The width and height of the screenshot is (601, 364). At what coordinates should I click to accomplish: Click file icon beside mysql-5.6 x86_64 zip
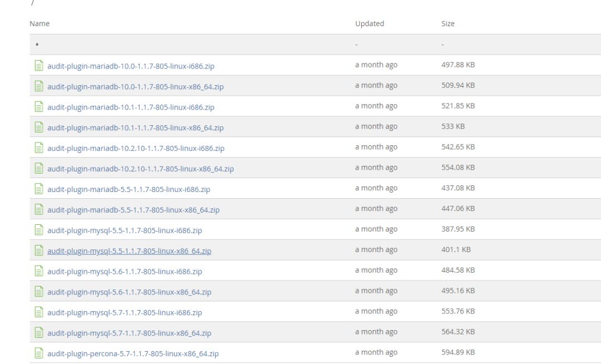tap(39, 292)
